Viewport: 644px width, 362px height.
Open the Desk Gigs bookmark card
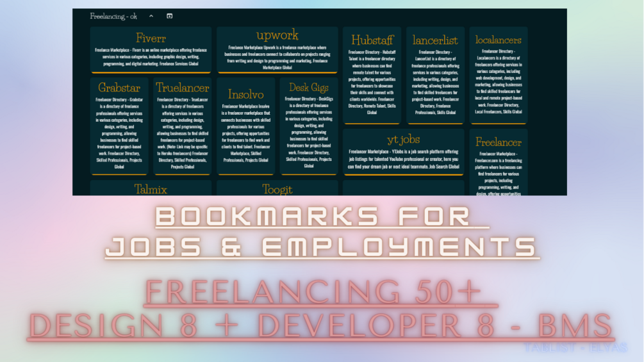(x=309, y=126)
